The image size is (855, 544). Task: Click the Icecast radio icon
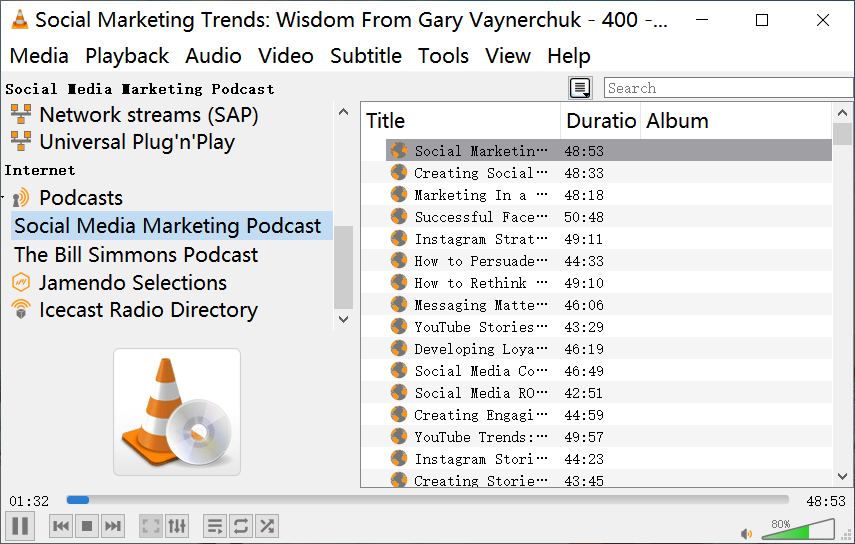pyautogui.click(x=21, y=309)
